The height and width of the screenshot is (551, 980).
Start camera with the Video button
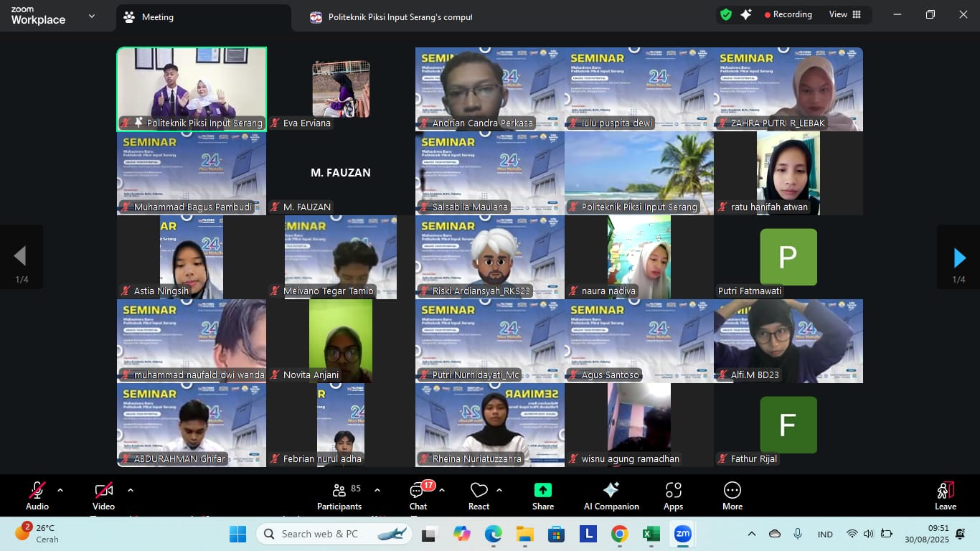click(x=103, y=496)
